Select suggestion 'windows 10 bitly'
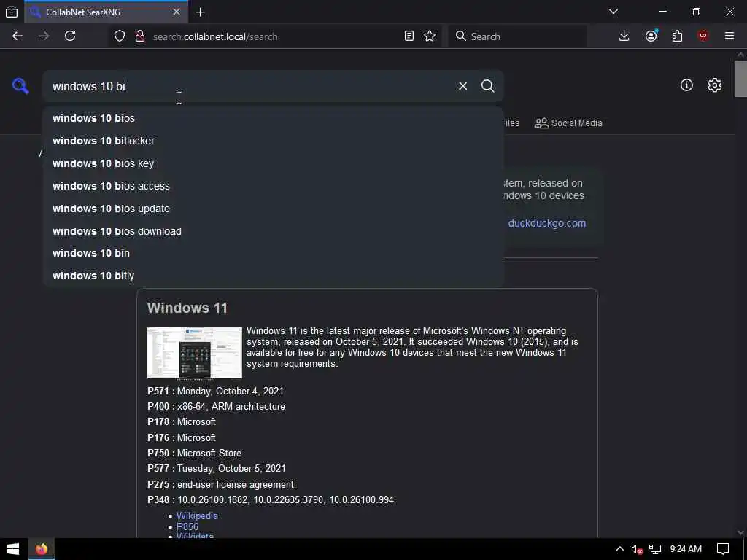Screen dimensions: 747x560 pyautogui.click(x=273, y=276)
